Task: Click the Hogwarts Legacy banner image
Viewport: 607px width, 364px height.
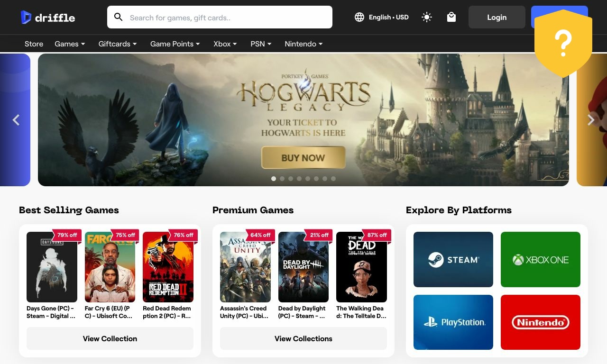Action: pos(303,120)
